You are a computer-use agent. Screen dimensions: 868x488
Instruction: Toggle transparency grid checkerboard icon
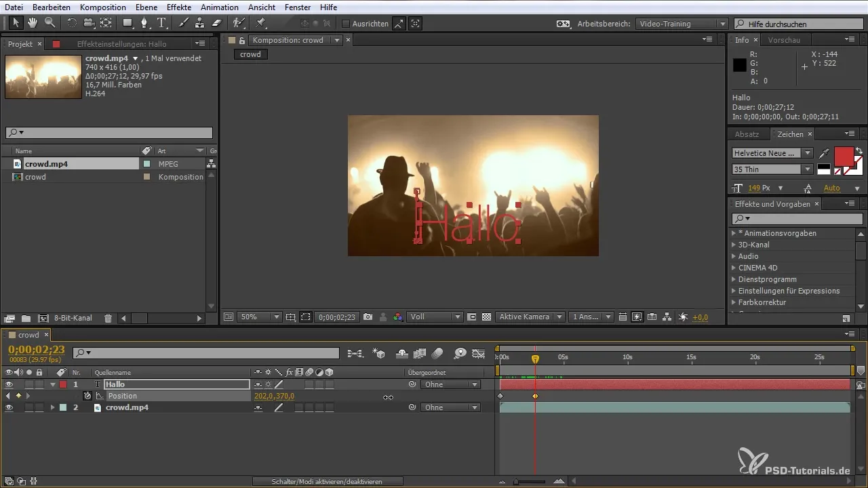click(x=486, y=317)
